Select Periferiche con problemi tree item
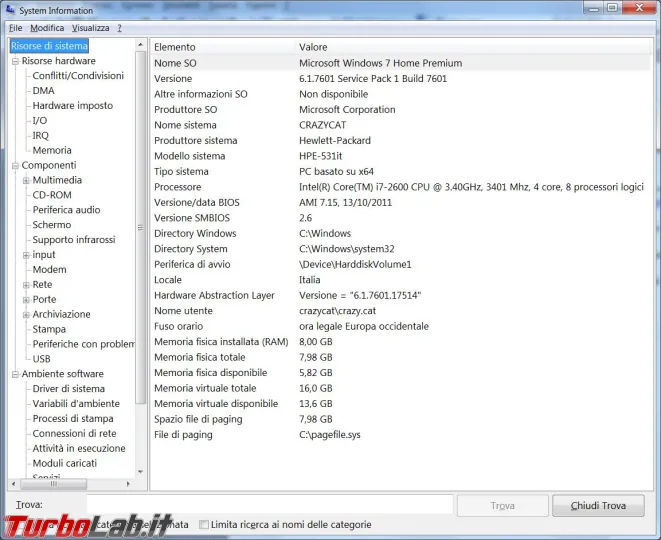This screenshot has height=540, width=661. click(x=83, y=344)
